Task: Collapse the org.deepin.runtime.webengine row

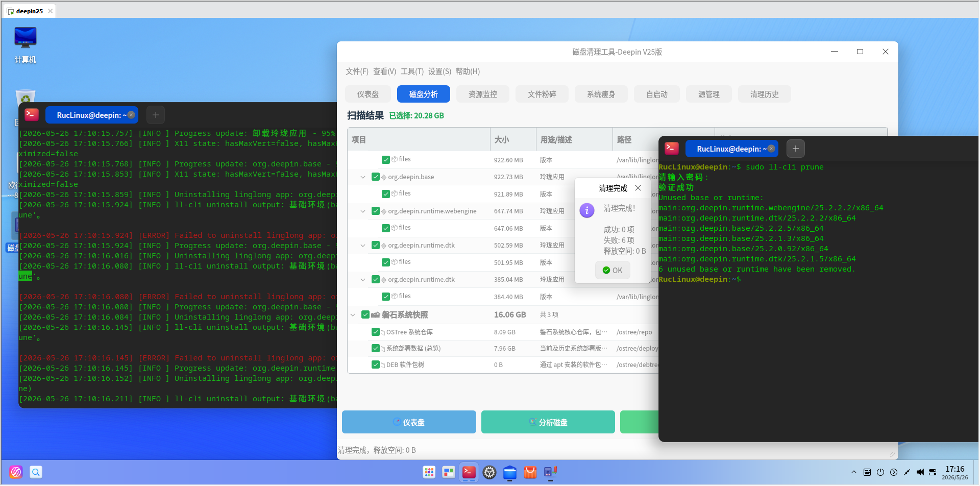Action: point(363,211)
